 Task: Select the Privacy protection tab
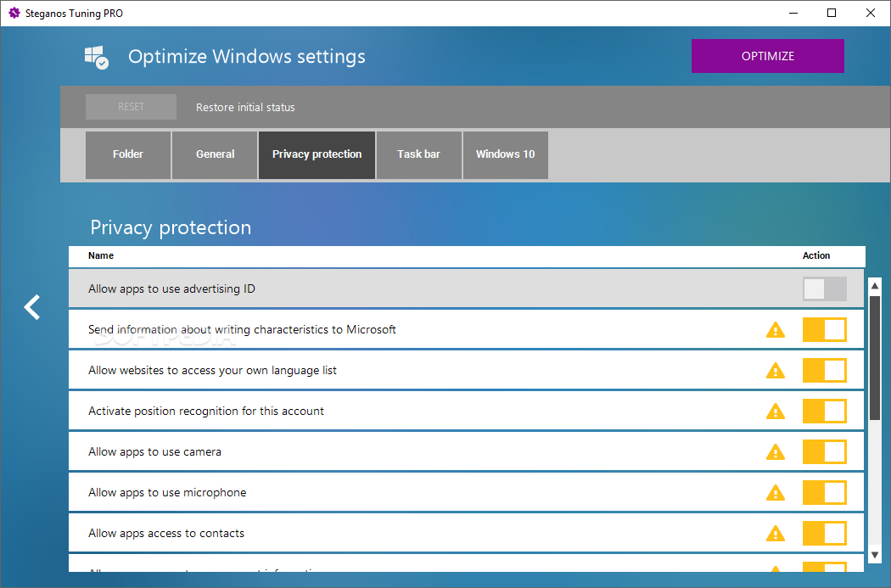[317, 154]
